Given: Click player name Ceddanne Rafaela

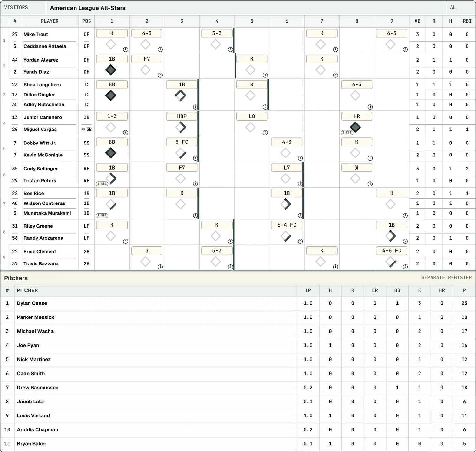Looking at the screenshot, I should tap(45, 46).
